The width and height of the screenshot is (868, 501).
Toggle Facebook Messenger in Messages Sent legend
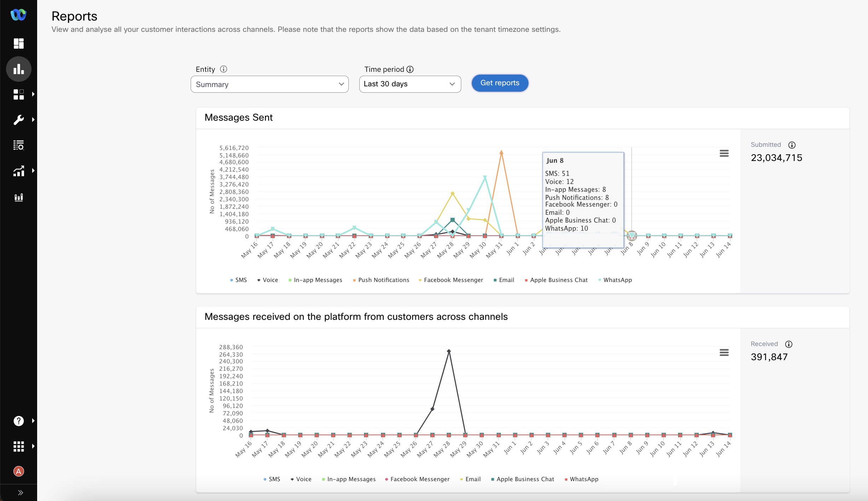(451, 280)
